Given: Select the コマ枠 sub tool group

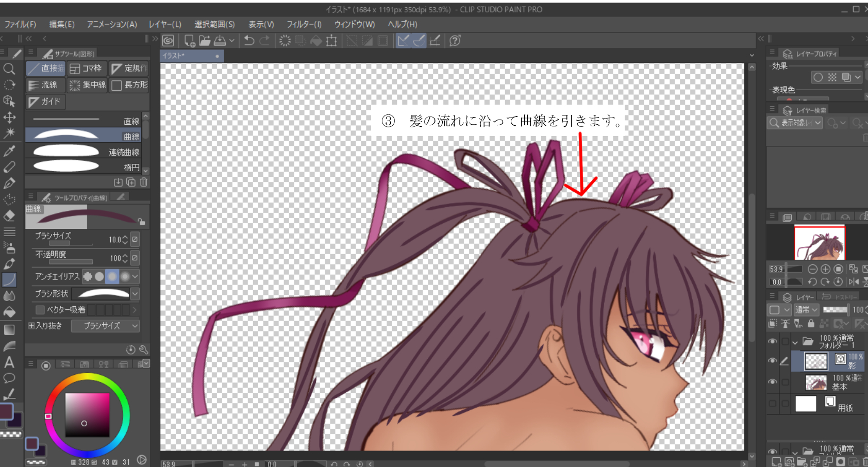Looking at the screenshot, I should (x=86, y=68).
